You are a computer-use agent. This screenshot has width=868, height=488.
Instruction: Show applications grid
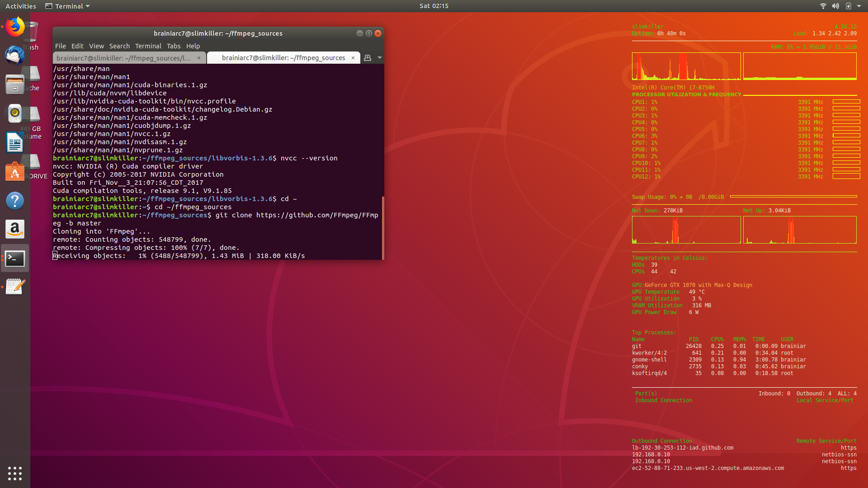pyautogui.click(x=15, y=473)
